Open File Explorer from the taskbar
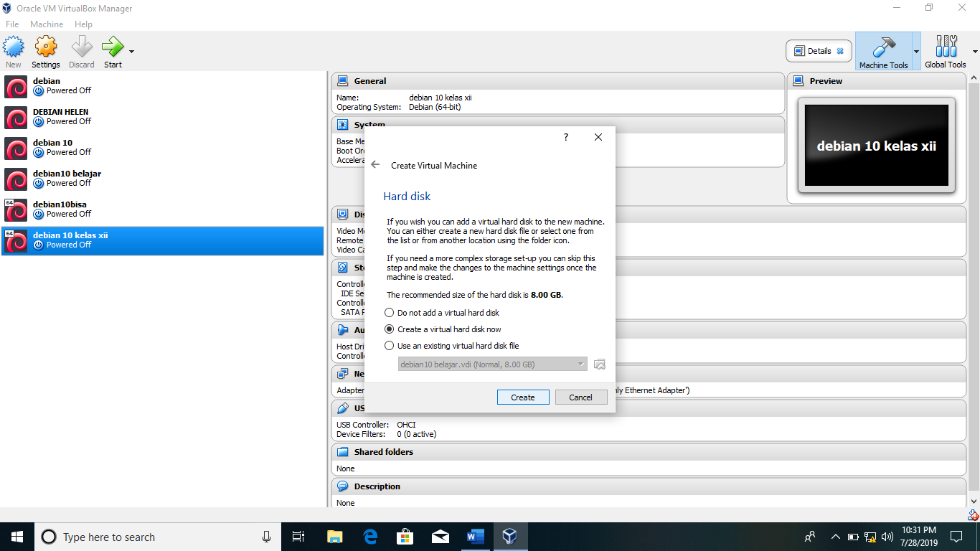The image size is (980, 551). point(334,537)
